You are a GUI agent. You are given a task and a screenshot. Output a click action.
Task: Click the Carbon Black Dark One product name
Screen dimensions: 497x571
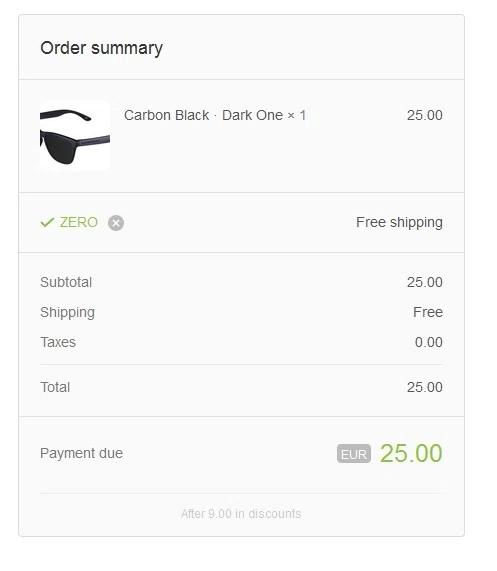(x=215, y=115)
